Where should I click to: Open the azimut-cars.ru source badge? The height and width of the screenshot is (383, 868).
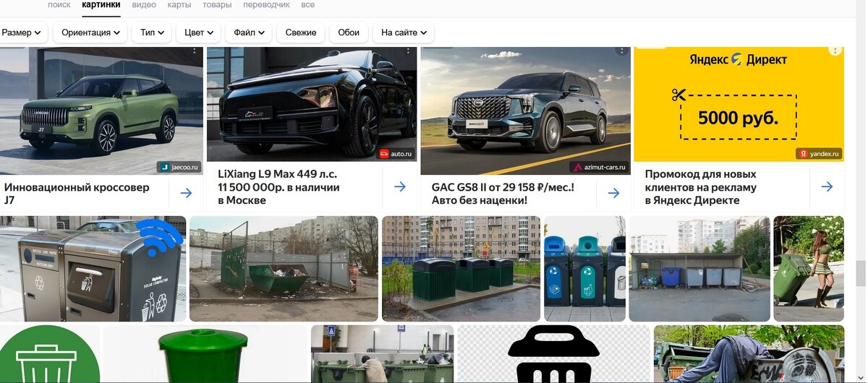pyautogui.click(x=599, y=167)
